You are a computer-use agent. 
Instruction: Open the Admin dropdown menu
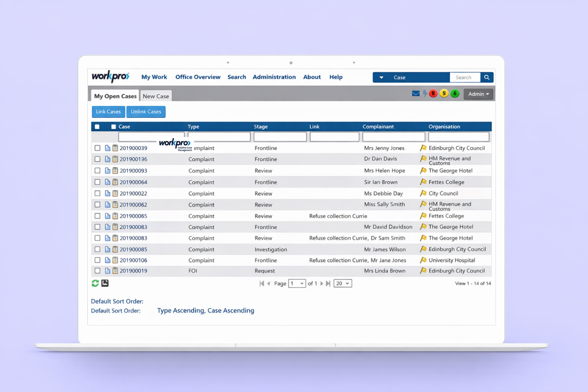point(478,94)
